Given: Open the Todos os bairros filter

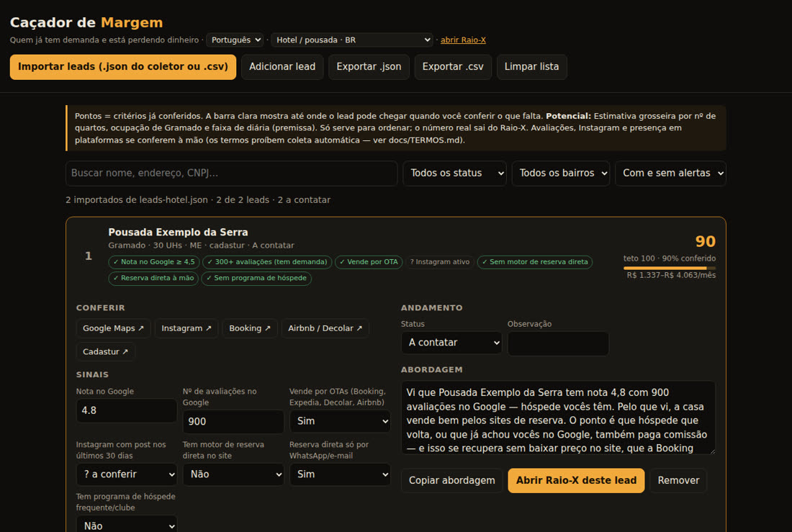Looking at the screenshot, I should click(x=561, y=173).
